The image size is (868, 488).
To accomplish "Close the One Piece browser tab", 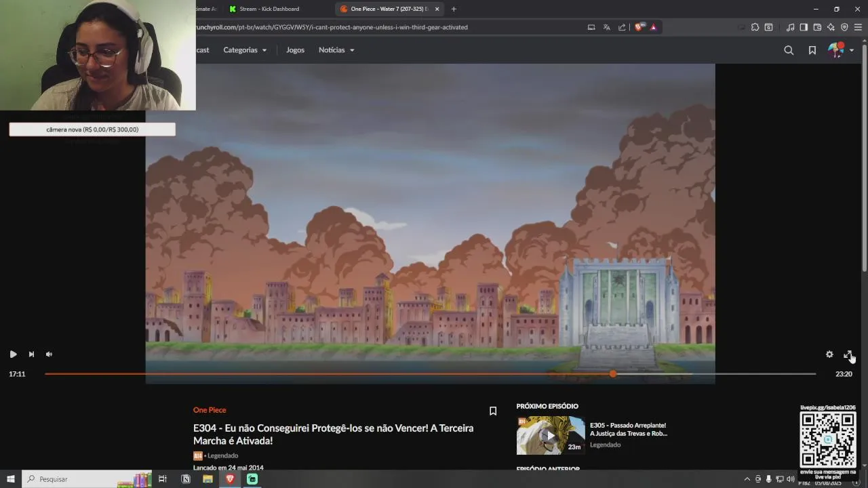I will click(437, 9).
